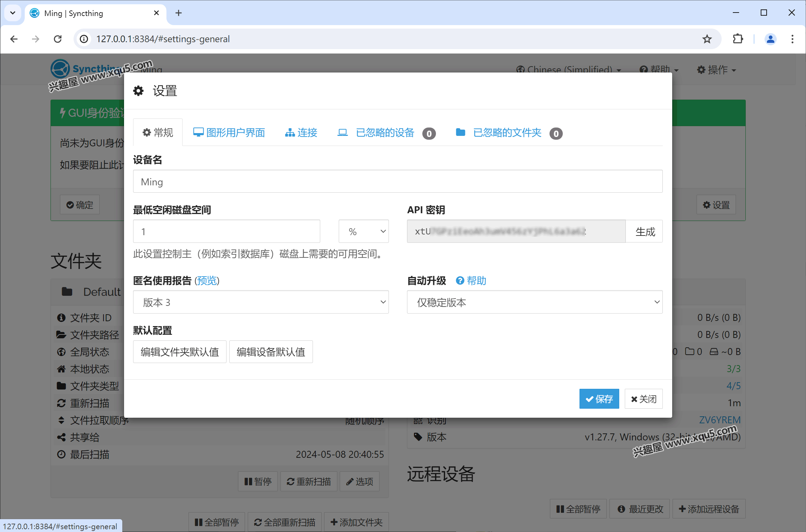Click the 最后扫描 clock icon
Image resolution: width=806 pixels, height=532 pixels.
click(61, 454)
